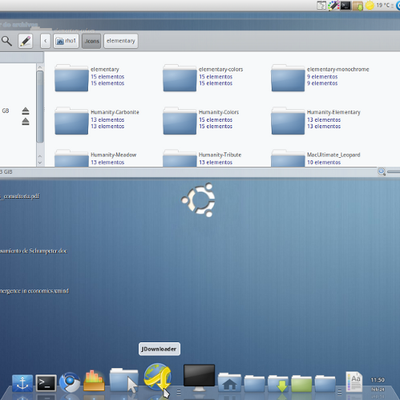Image resolution: width=400 pixels, height=400 pixels.
Task: Open the Aa fonts document dock icon
Action: coord(354,381)
